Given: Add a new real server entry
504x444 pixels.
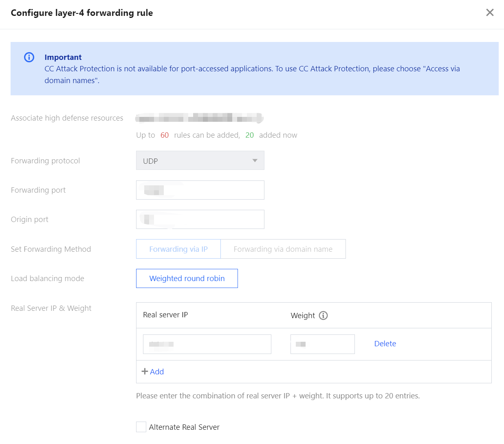Looking at the screenshot, I should [156, 371].
